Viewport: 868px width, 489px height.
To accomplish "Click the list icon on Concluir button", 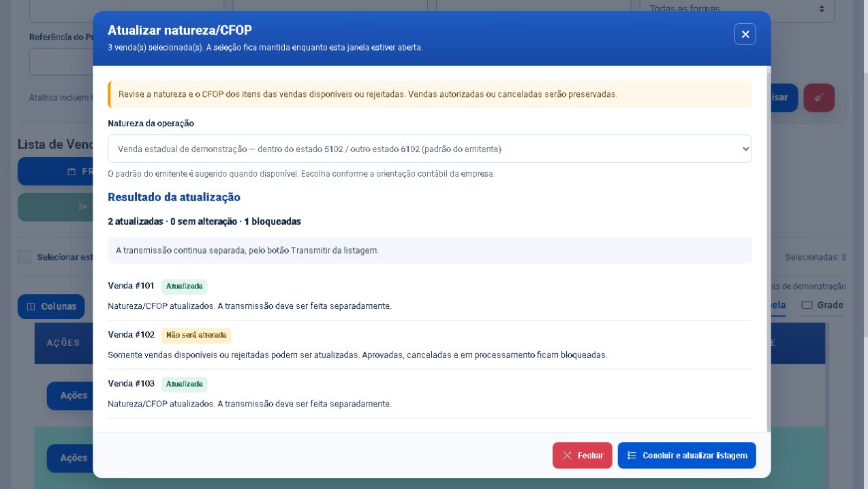I will (632, 456).
